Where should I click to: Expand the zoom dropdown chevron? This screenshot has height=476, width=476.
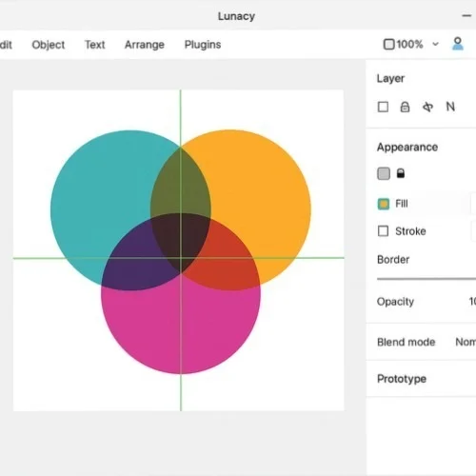point(435,44)
